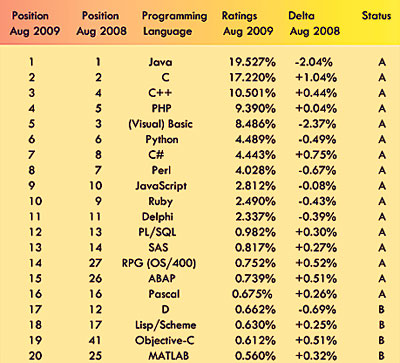This screenshot has height=363, width=400.
Task: Select the Java language entry
Action: point(161,62)
